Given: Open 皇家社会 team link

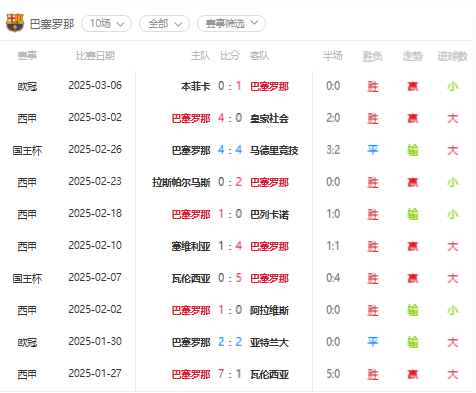Looking at the screenshot, I should (x=269, y=118).
